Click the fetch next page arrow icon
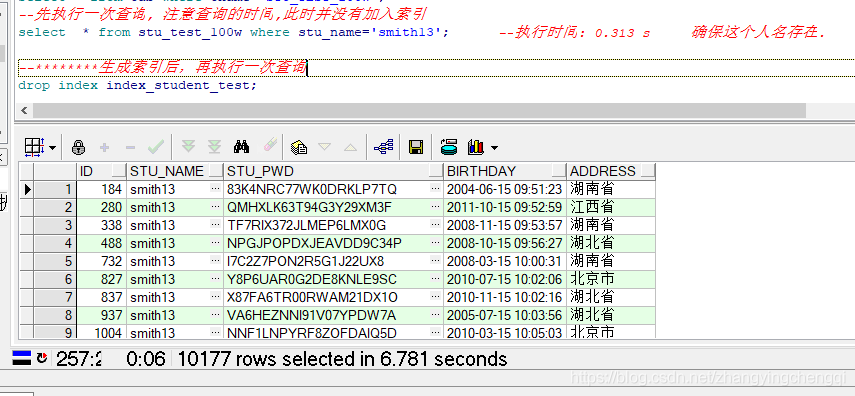The image size is (855, 396). pyautogui.click(x=188, y=146)
